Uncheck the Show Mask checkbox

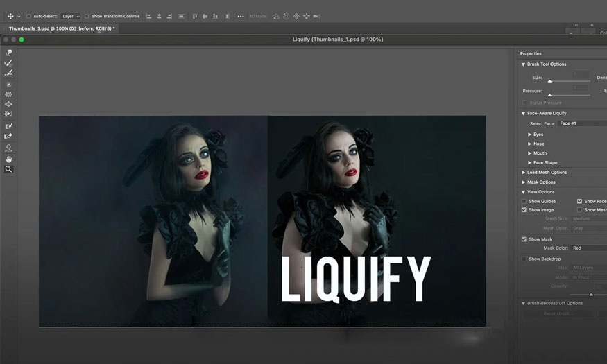pos(524,239)
